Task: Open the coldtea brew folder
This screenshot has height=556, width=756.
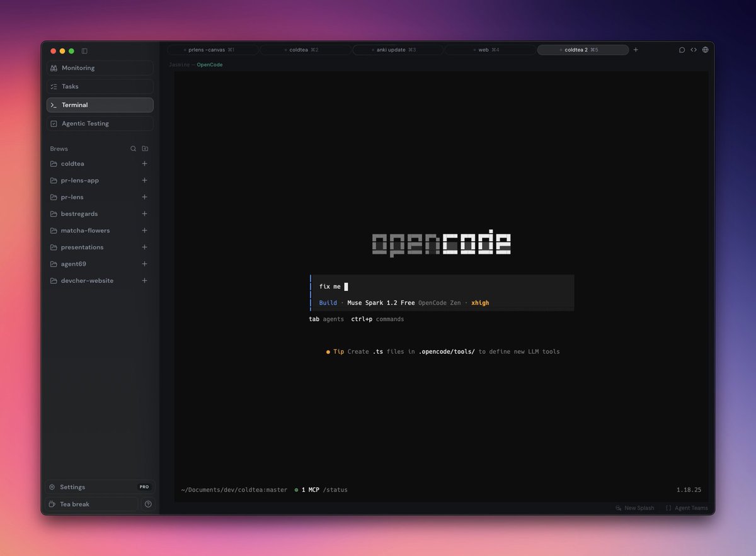Action: [72, 164]
